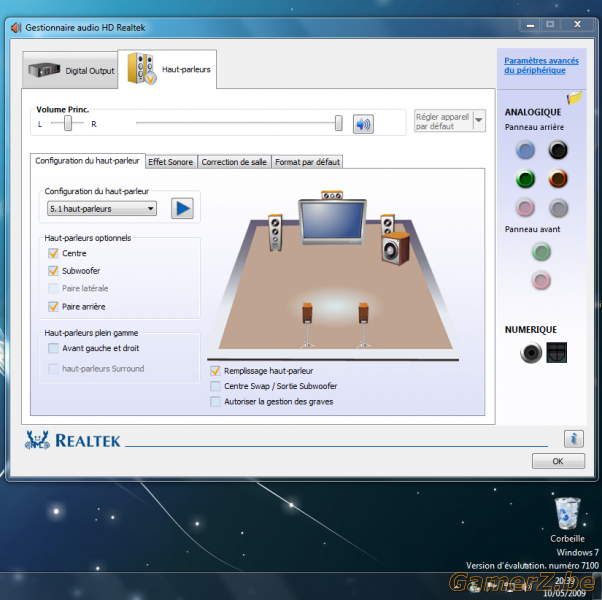The height and width of the screenshot is (600, 602).
Task: Click the OK button
Action: click(x=558, y=461)
